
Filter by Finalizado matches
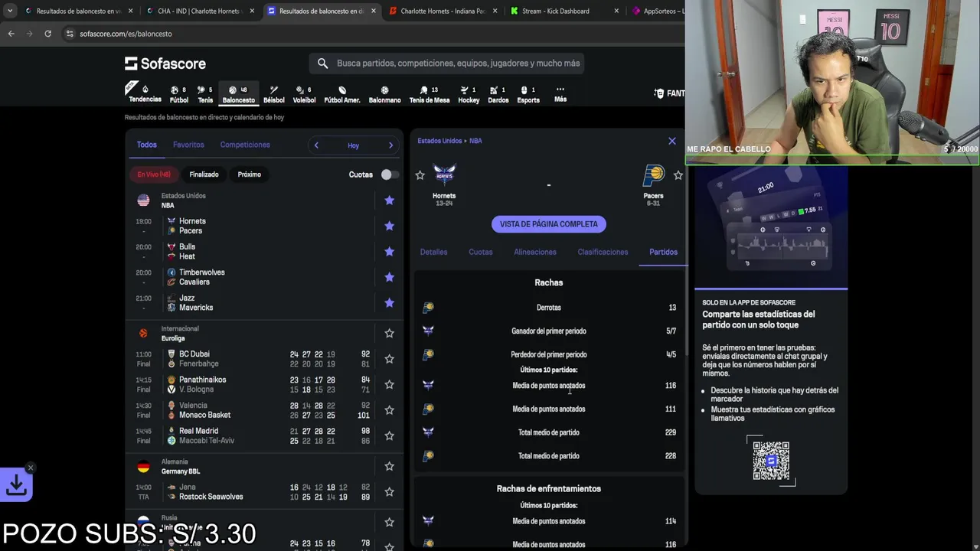coord(204,174)
